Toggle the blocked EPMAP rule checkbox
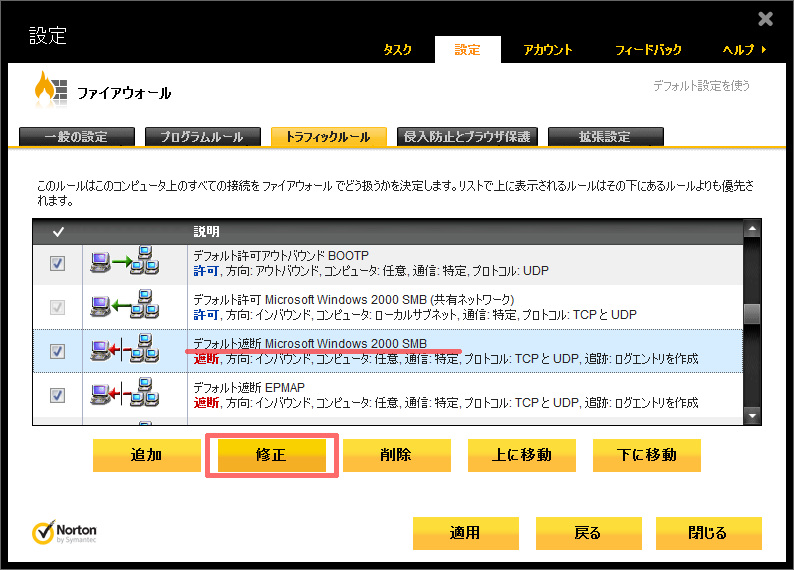This screenshot has width=794, height=570. pyautogui.click(x=58, y=394)
